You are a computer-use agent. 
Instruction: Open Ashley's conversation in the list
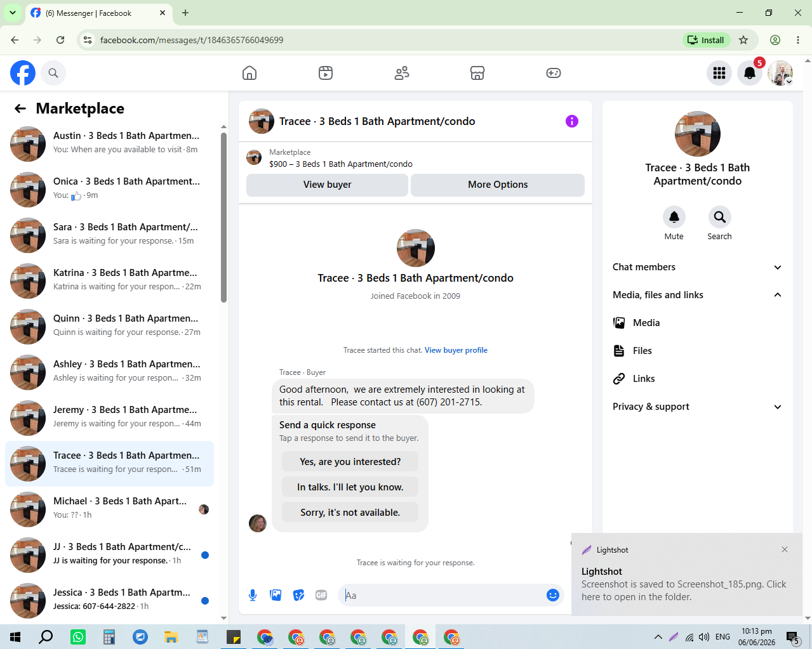click(109, 372)
